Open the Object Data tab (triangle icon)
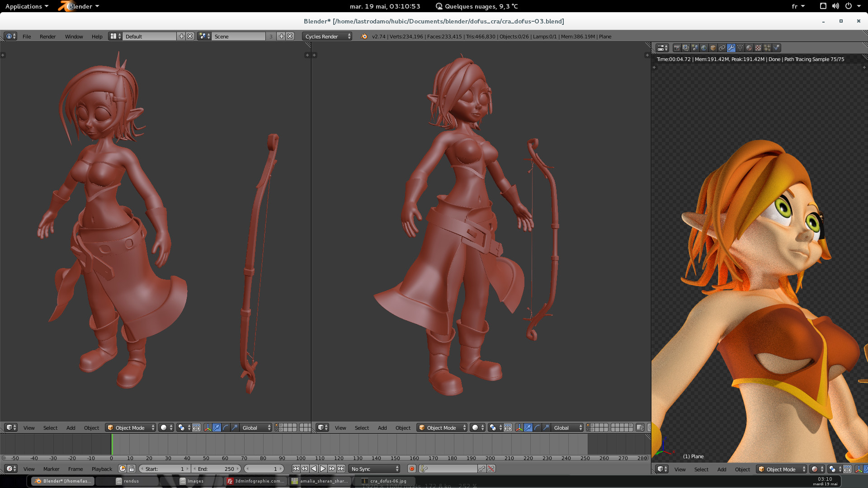This screenshot has width=868, height=488. click(740, 48)
